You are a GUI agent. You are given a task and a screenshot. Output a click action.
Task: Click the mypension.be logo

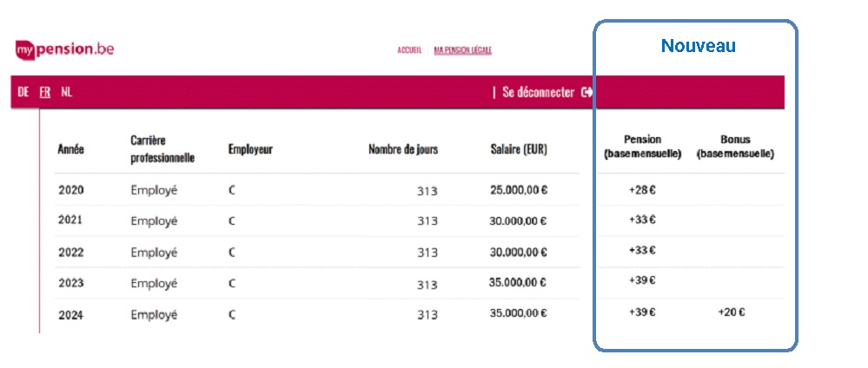pyautogui.click(x=64, y=49)
